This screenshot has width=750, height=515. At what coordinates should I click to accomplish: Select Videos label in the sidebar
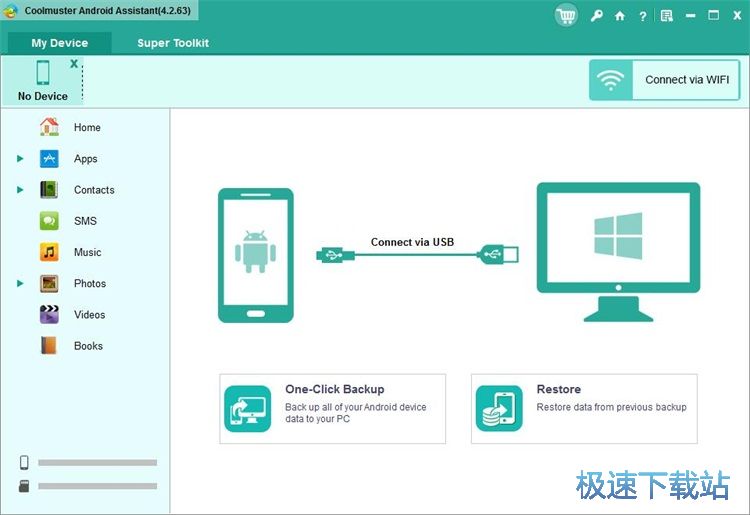(89, 315)
